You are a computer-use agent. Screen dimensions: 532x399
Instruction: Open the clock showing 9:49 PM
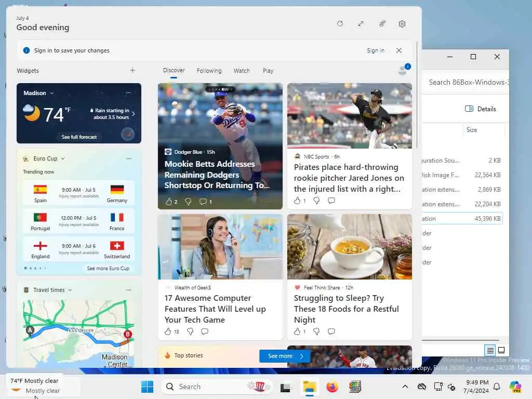click(476, 387)
